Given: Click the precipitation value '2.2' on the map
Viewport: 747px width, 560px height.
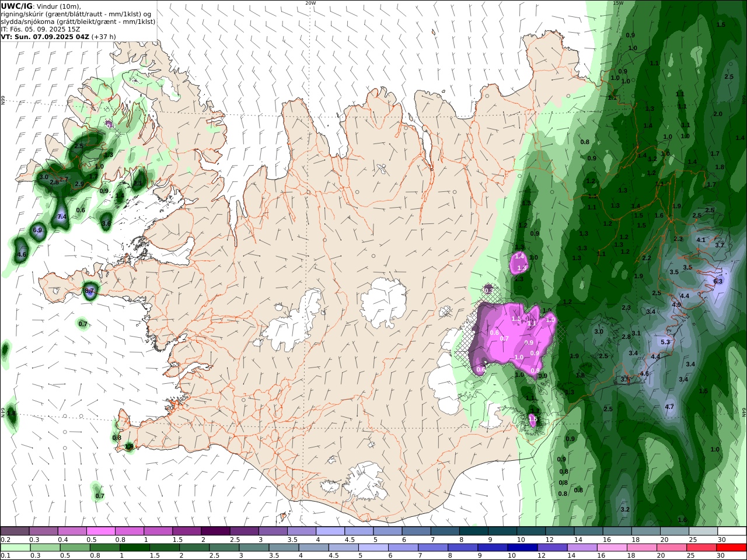Looking at the screenshot, I should (x=647, y=258).
